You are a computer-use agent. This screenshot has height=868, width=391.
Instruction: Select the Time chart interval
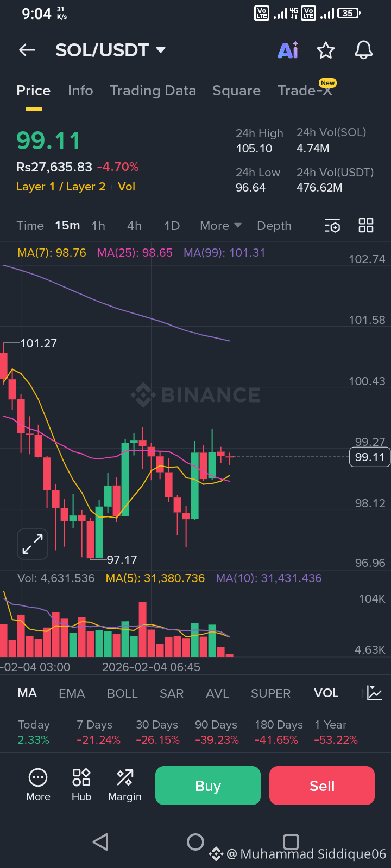coord(30,226)
